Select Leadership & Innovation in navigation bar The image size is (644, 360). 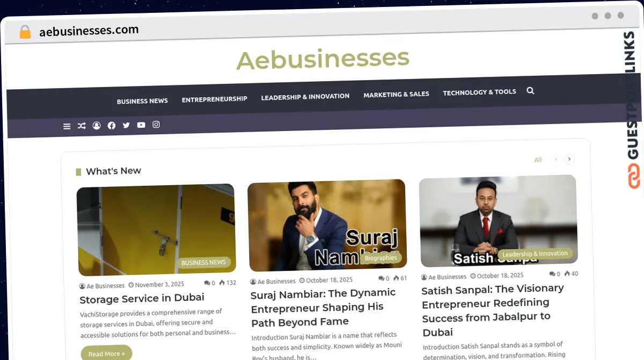pyautogui.click(x=305, y=97)
